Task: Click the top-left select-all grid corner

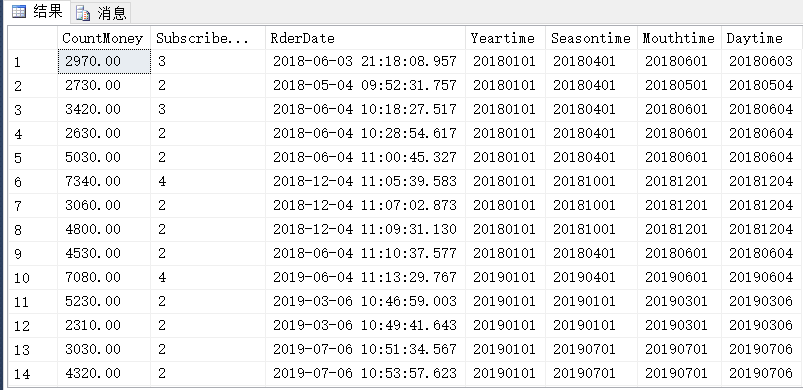Action: tap(33, 38)
